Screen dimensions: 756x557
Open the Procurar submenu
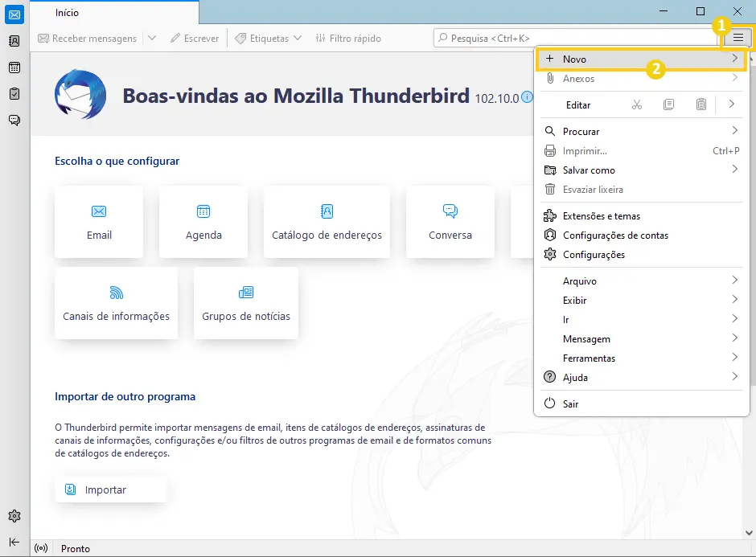pyautogui.click(x=641, y=132)
